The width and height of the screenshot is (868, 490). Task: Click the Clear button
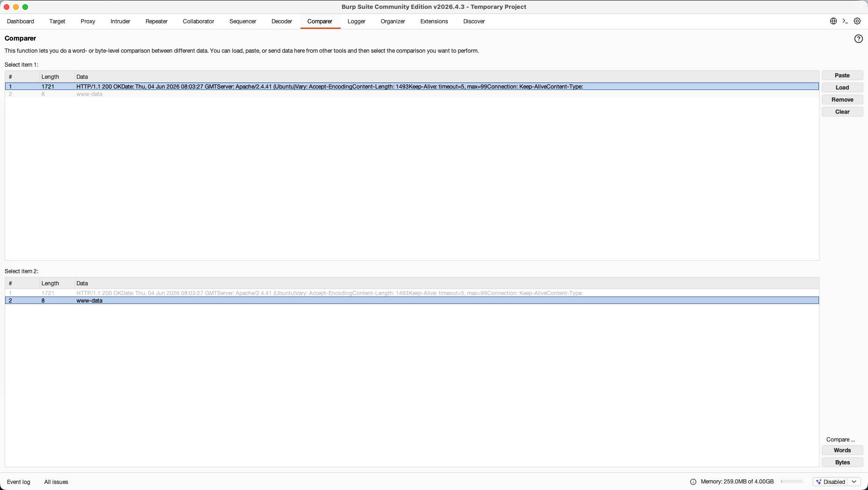(842, 112)
